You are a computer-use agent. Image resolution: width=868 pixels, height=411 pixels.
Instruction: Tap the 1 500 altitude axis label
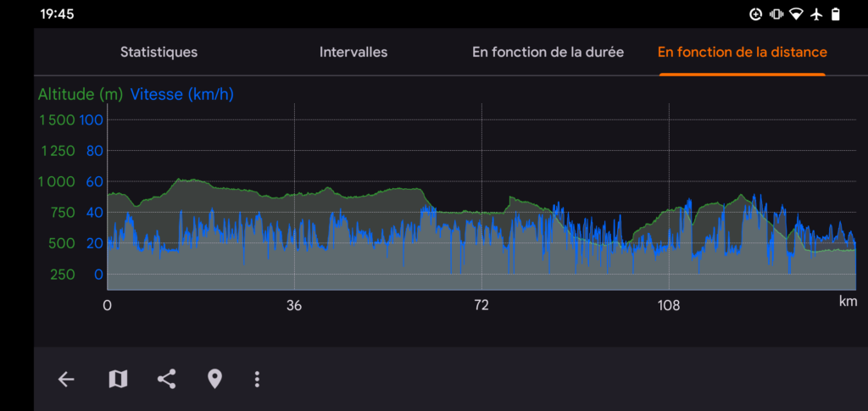click(57, 119)
